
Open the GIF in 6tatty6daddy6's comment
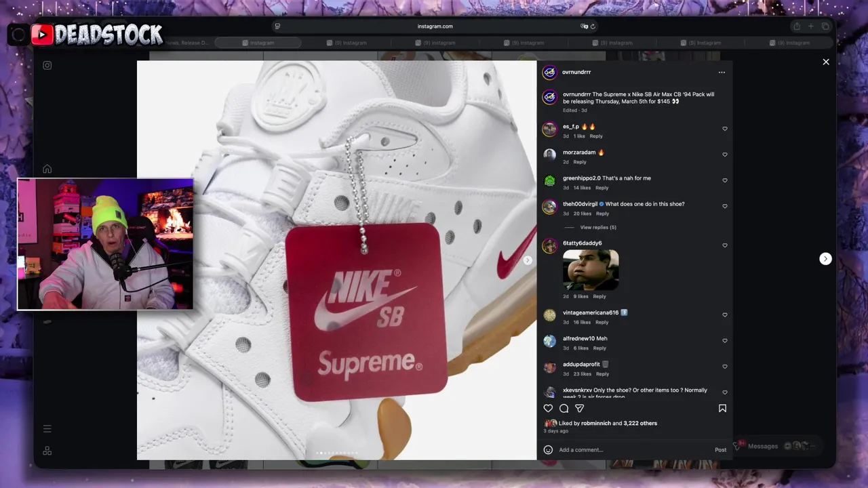[591, 270]
